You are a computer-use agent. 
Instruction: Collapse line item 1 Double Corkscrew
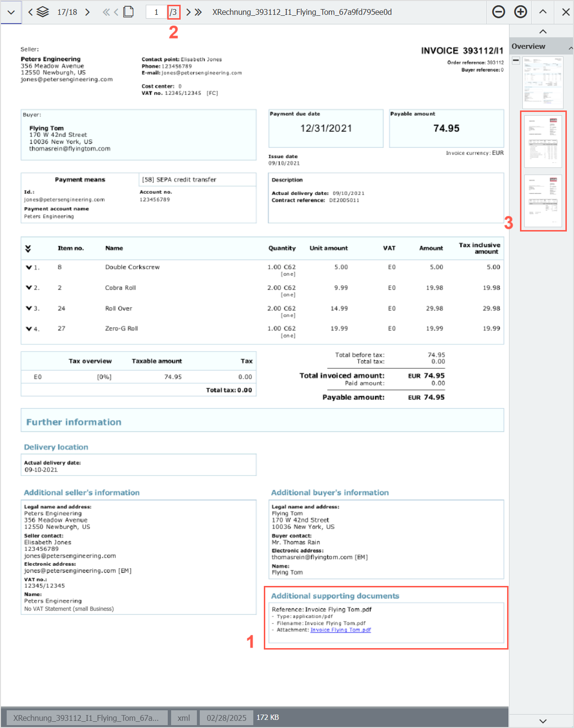(x=30, y=267)
